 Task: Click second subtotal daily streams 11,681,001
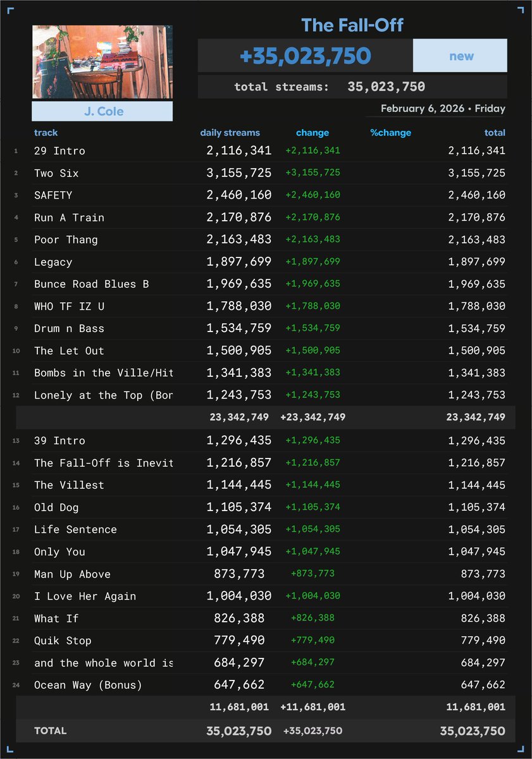click(239, 707)
